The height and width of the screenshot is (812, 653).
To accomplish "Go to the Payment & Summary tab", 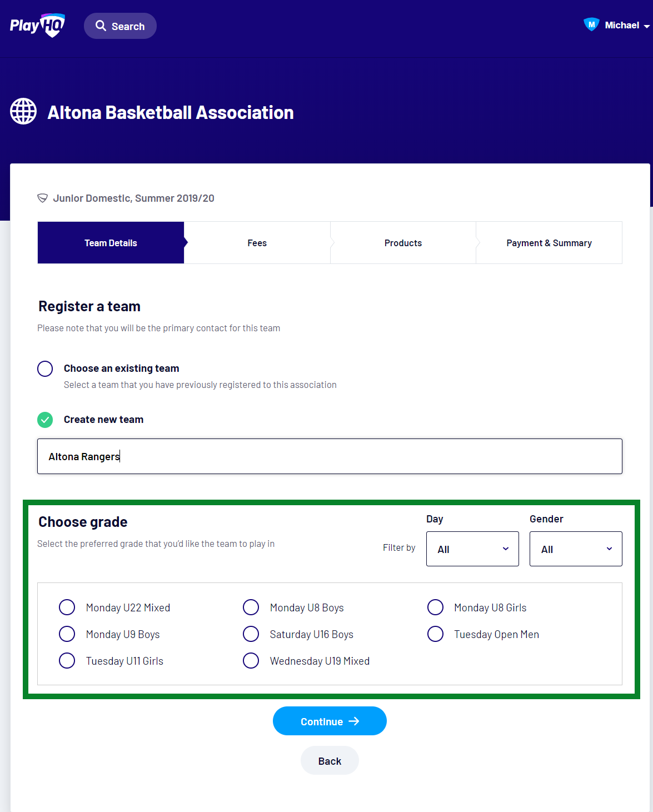I will (x=549, y=243).
